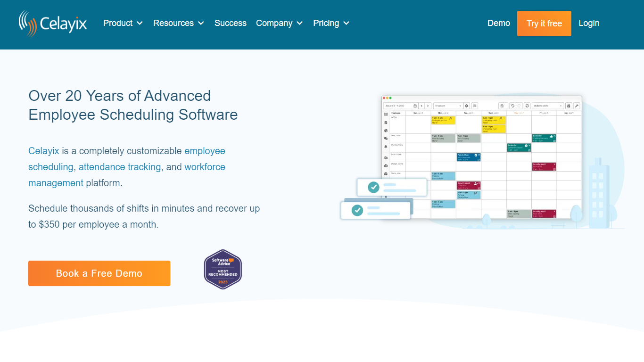Image resolution: width=644 pixels, height=362 pixels.
Task: Click the Software Advice Most Recommended badge
Action: click(x=223, y=269)
